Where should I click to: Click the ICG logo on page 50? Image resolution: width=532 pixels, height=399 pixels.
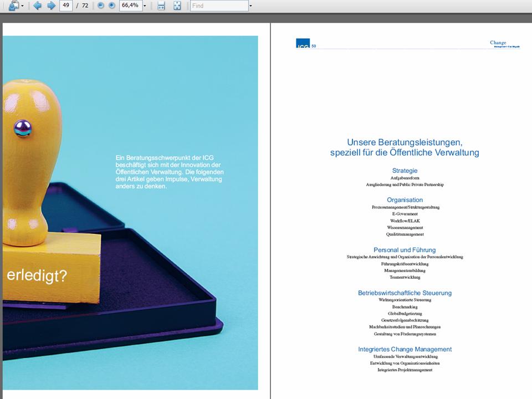point(302,44)
